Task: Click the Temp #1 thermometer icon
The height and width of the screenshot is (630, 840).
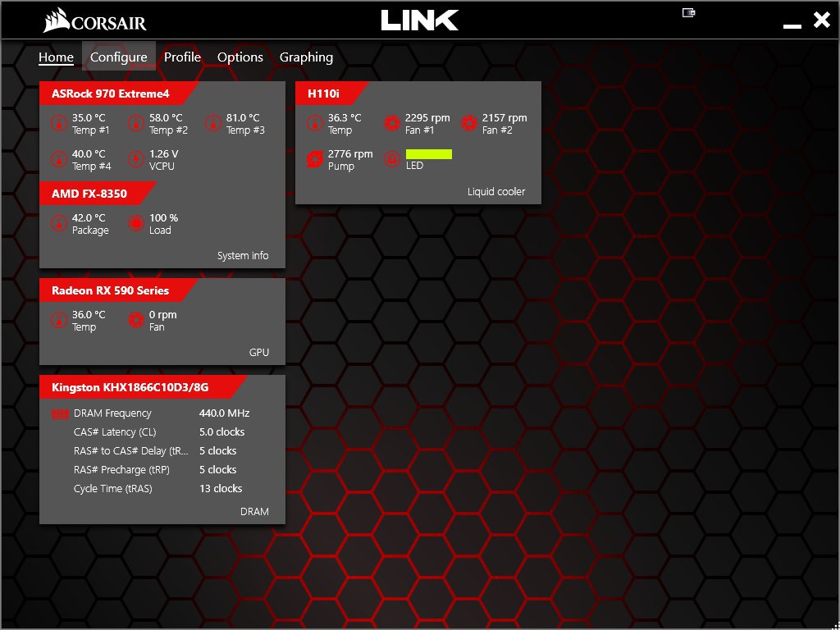Action: click(x=59, y=124)
